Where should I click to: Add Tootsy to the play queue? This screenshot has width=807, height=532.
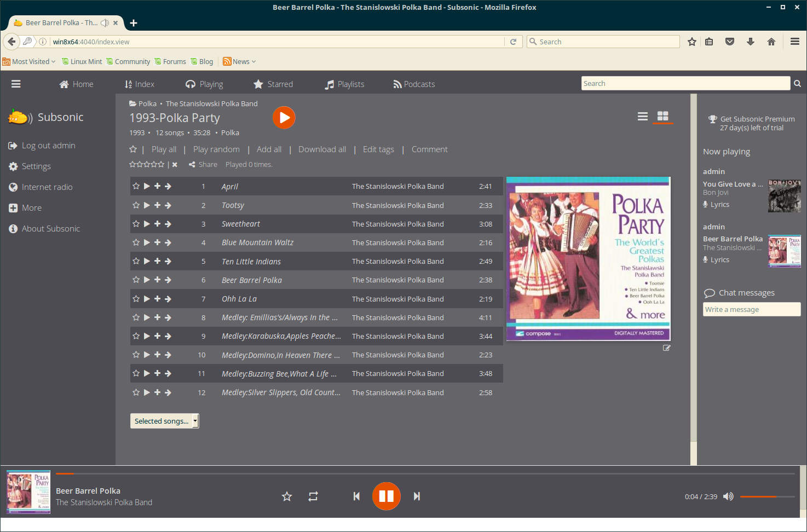click(157, 205)
